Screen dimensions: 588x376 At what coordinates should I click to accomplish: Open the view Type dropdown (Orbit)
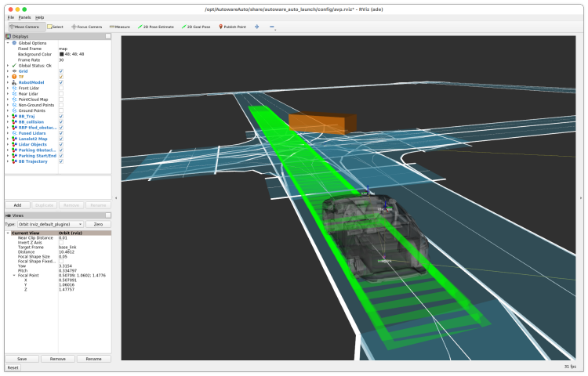(50, 224)
